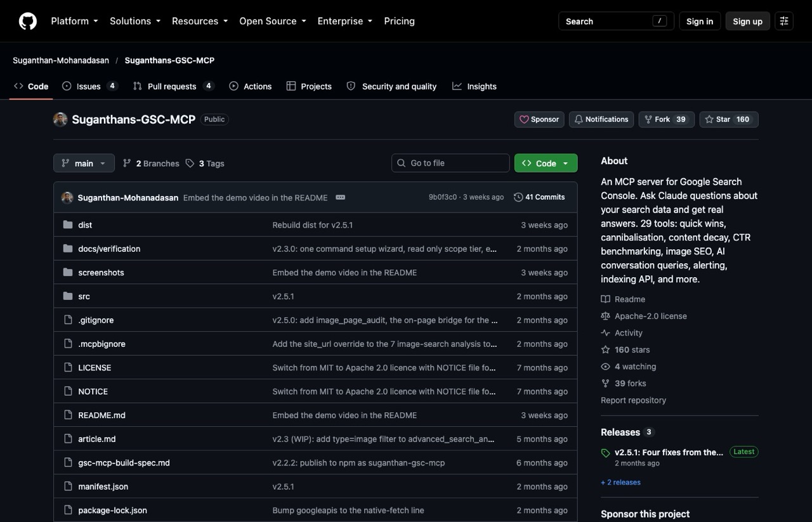This screenshot has width=812, height=522.
Task: Open appearance settings icon in header
Action: pyautogui.click(x=784, y=21)
